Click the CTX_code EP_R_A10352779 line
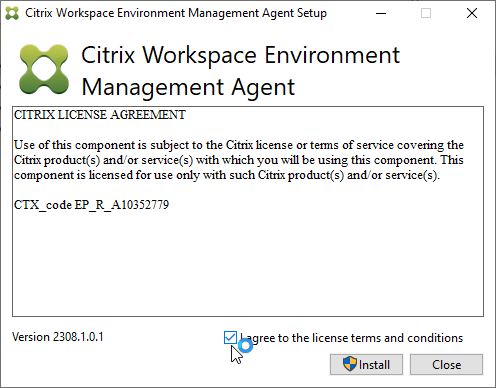Viewport: 496px width, 388px height. [91, 205]
